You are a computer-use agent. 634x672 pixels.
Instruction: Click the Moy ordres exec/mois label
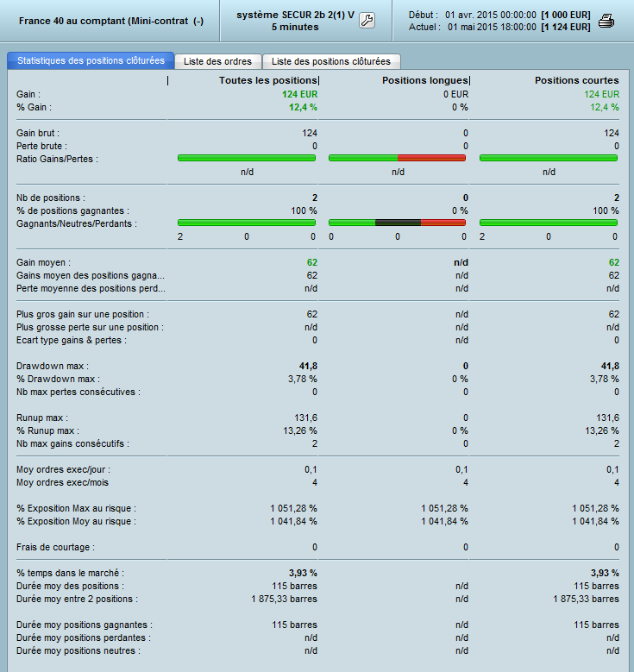coord(63,482)
